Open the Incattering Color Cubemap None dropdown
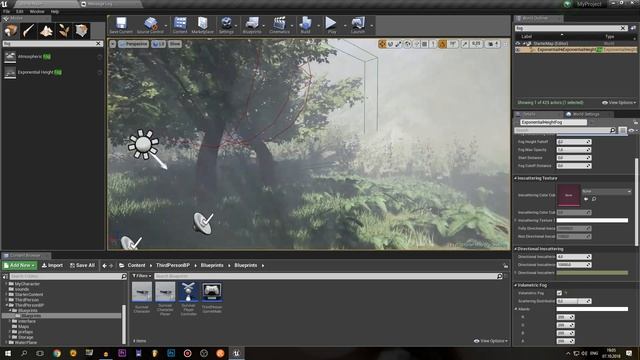The width and height of the screenshot is (640, 360). point(607,191)
